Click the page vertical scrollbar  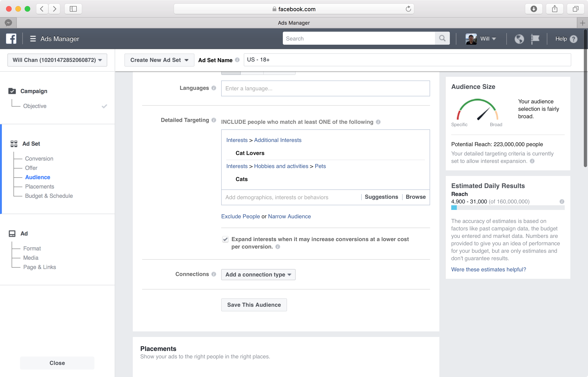[585, 98]
